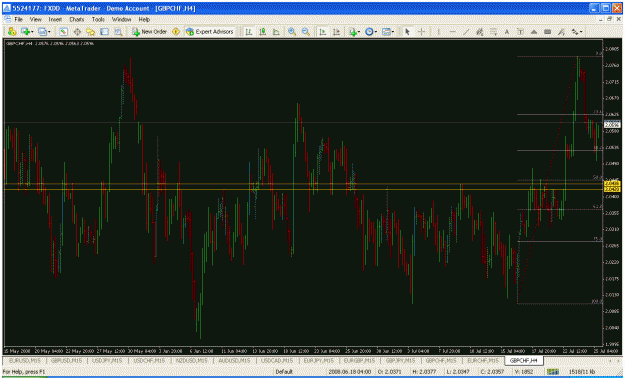This screenshot has height=378, width=625.
Task: Draw a vertical line tool
Action: pyautogui.click(x=438, y=32)
